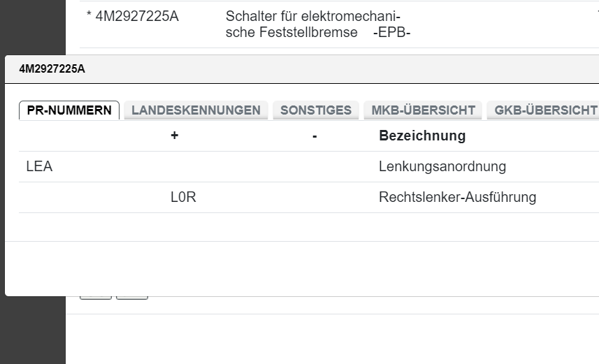
Task: Click the Bezeichnung column header
Action: [422, 136]
